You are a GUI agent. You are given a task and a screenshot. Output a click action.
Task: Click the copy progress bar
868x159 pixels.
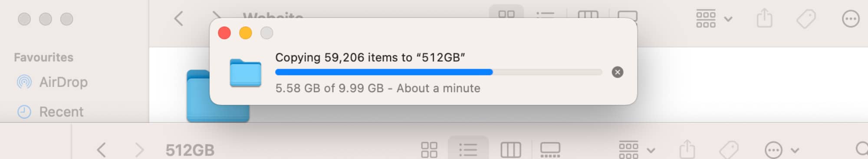[438, 72]
